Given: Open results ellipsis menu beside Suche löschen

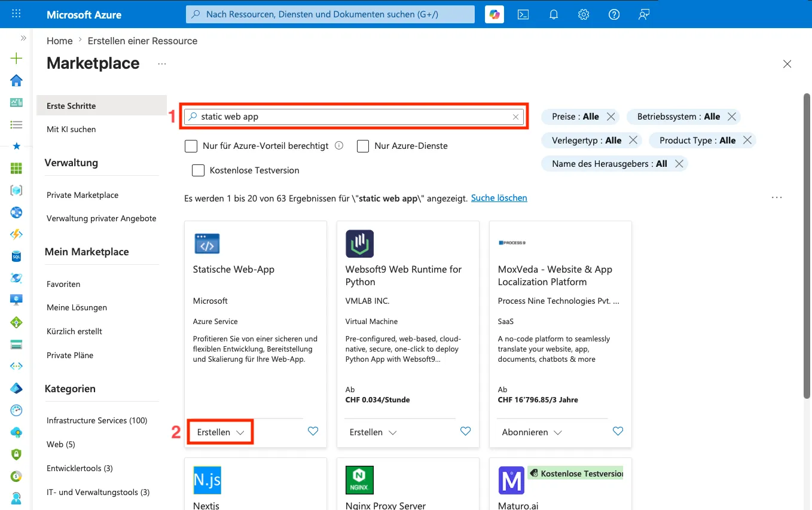Looking at the screenshot, I should click(777, 197).
